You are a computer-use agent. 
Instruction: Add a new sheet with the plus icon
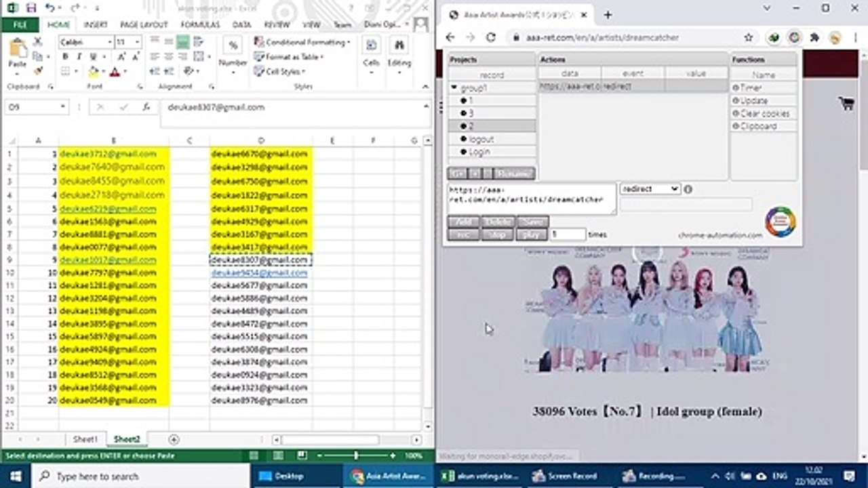(174, 439)
